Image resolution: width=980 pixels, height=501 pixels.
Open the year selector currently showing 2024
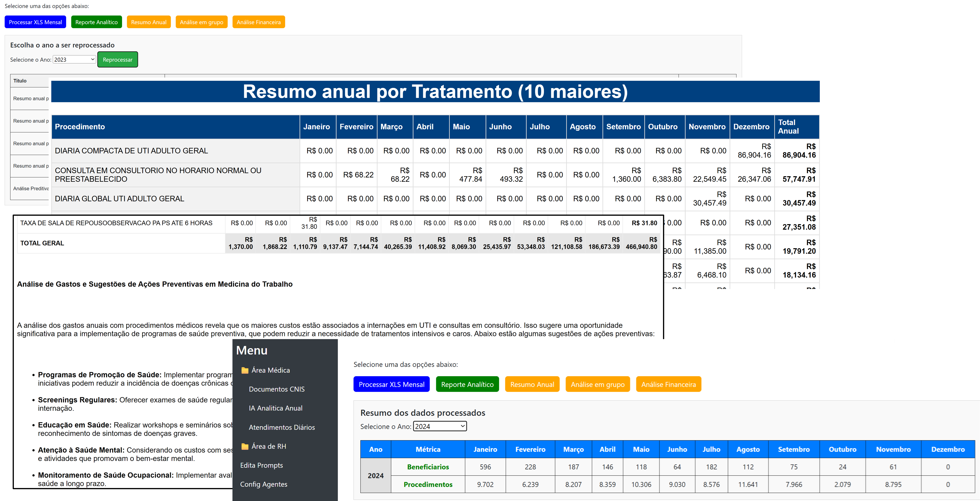pos(439,426)
